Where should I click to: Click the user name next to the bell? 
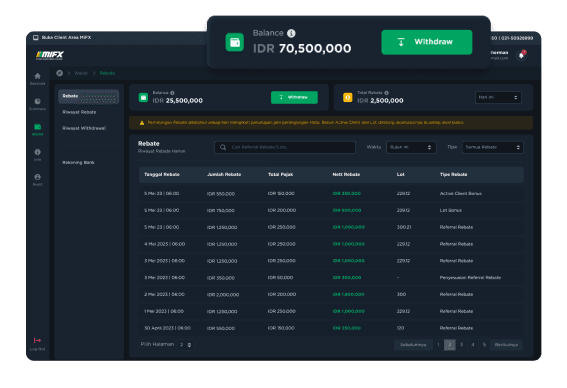499,53
